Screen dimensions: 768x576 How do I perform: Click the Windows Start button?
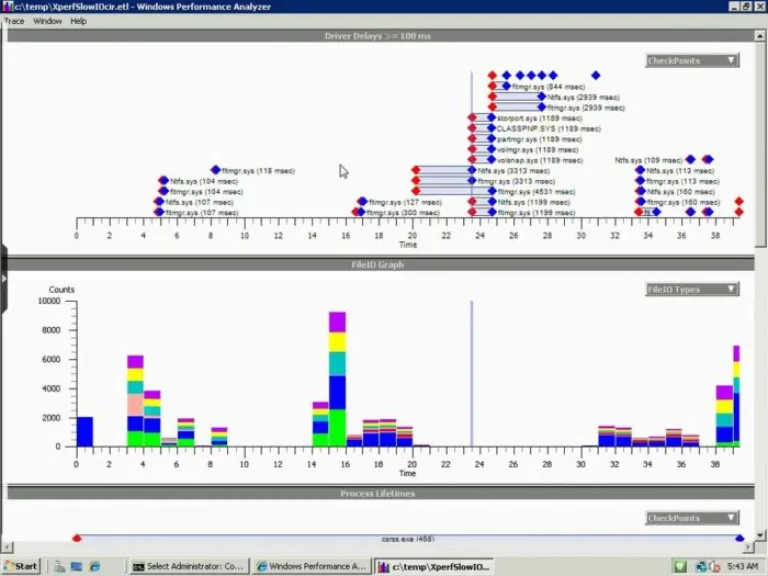(21, 566)
